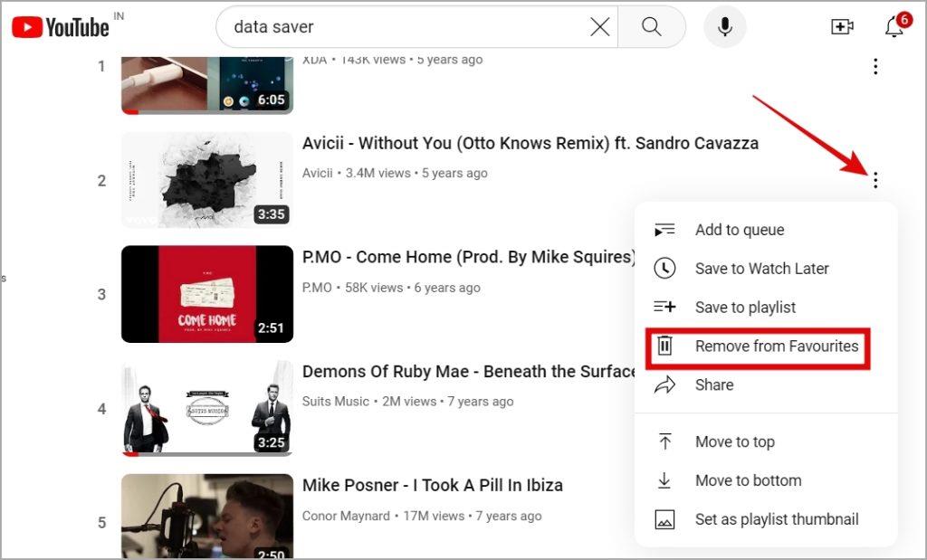Click the share arrow icon
The image size is (927, 560).
pyautogui.click(x=664, y=385)
